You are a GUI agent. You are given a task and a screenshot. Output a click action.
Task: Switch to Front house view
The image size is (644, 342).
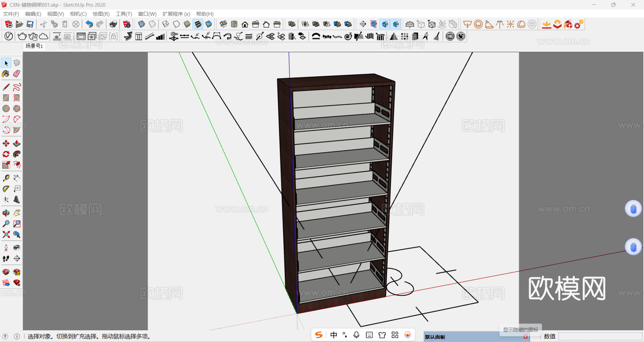tap(245, 24)
